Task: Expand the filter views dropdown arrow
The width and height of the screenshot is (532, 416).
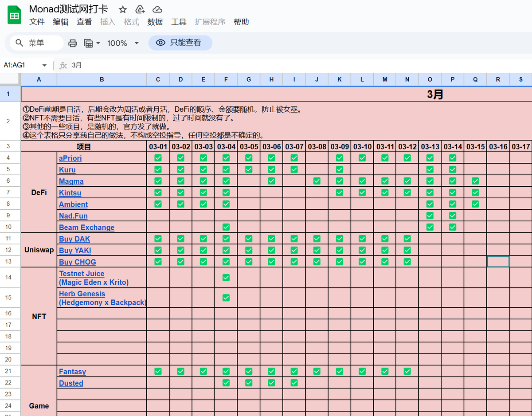Action: click(98, 43)
